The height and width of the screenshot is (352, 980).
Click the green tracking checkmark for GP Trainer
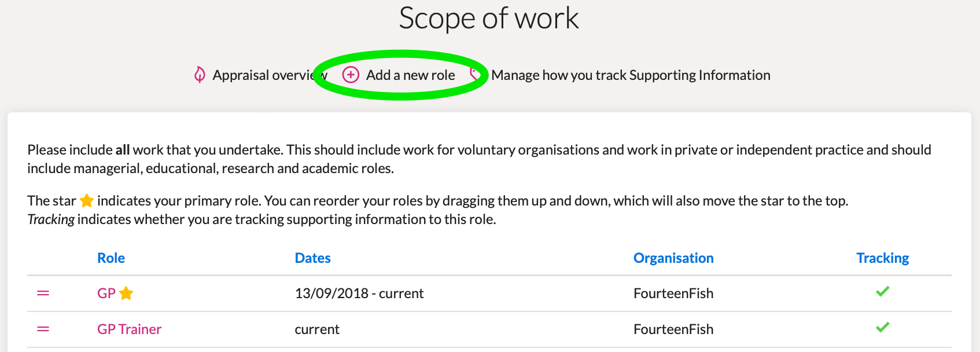[882, 328]
